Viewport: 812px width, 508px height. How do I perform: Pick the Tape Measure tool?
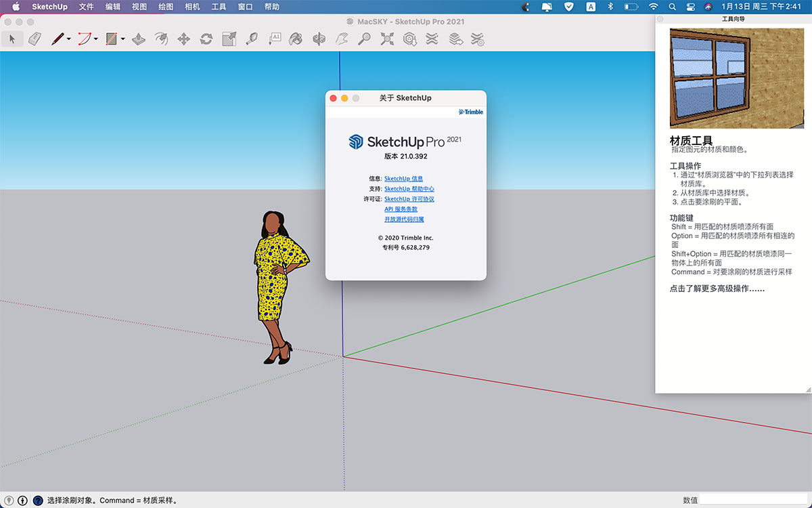coord(252,39)
